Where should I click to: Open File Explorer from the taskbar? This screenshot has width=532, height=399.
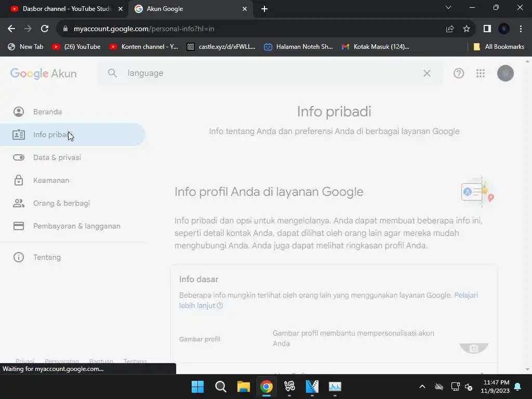(243, 387)
